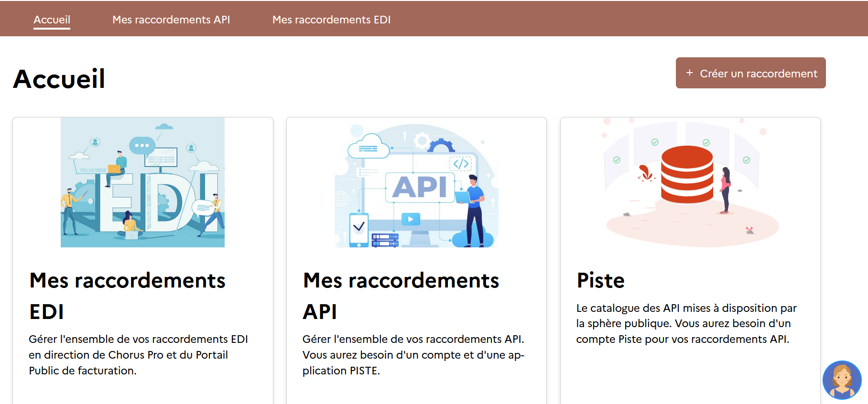The width and height of the screenshot is (868, 404).
Task: Click text 'en direction de Chorus Pro et du Portail'
Action: [128, 355]
